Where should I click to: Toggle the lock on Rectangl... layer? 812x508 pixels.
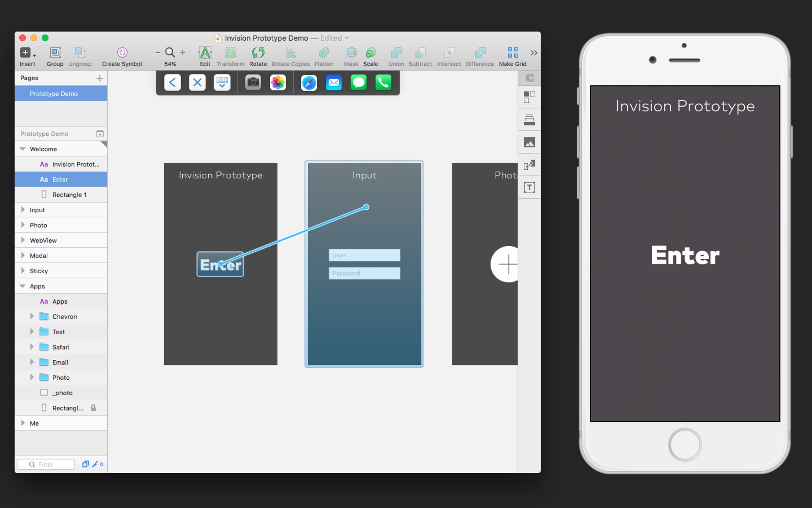coord(93,408)
